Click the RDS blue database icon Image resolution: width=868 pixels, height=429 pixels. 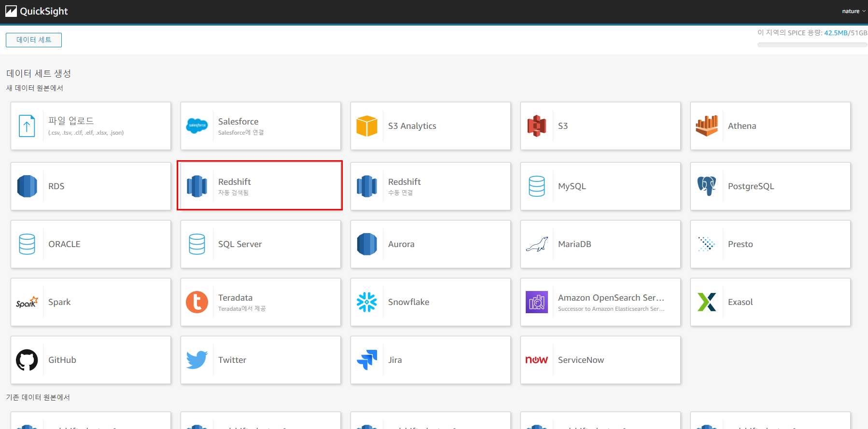pyautogui.click(x=27, y=186)
